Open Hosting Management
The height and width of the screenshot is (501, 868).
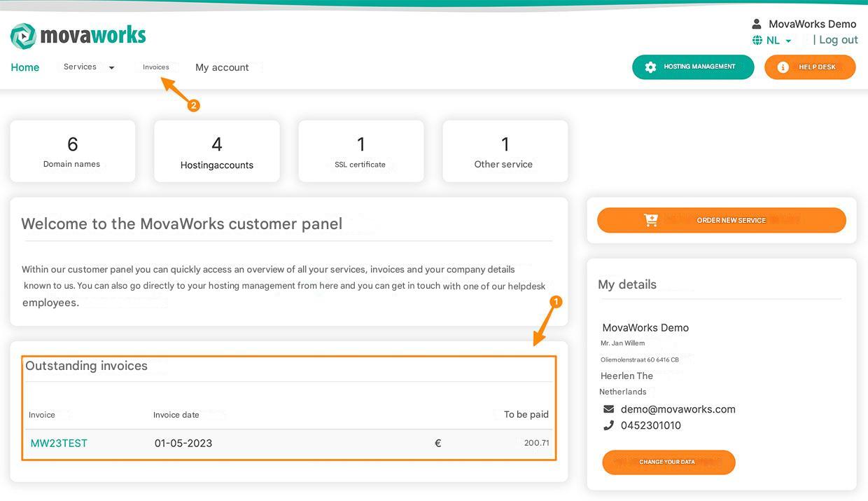tap(693, 67)
